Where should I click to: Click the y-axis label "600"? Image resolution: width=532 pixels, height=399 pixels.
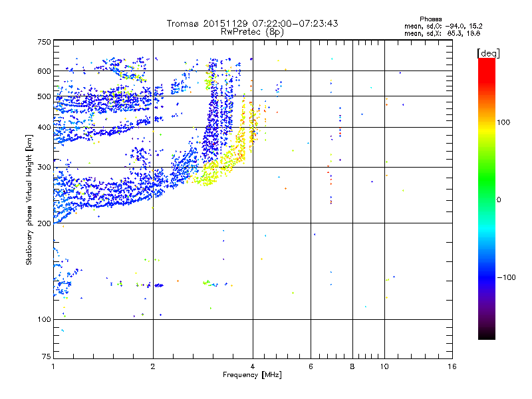pyautogui.click(x=44, y=71)
